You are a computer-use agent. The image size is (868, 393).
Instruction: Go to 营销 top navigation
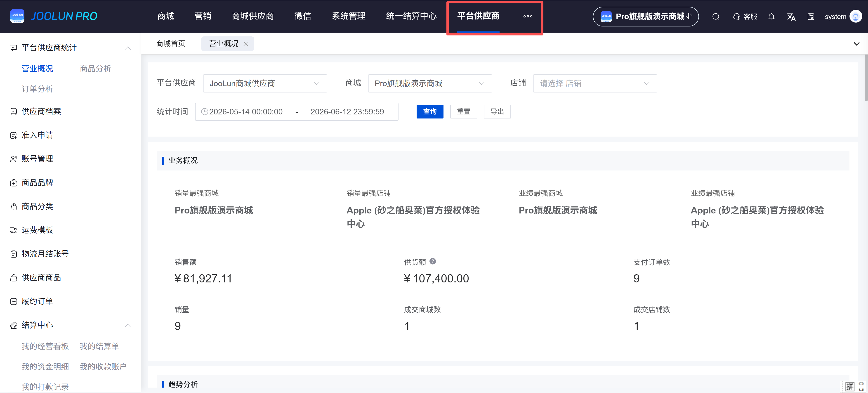203,16
